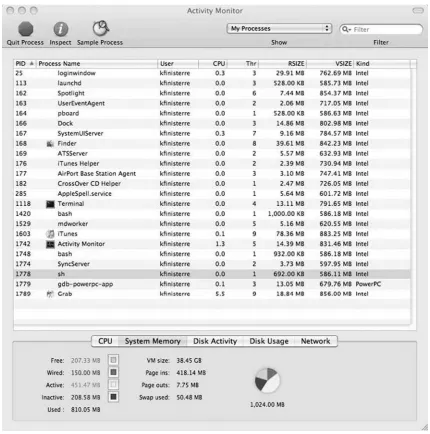
Task: Click into the Filter search field
Action: 381,29
